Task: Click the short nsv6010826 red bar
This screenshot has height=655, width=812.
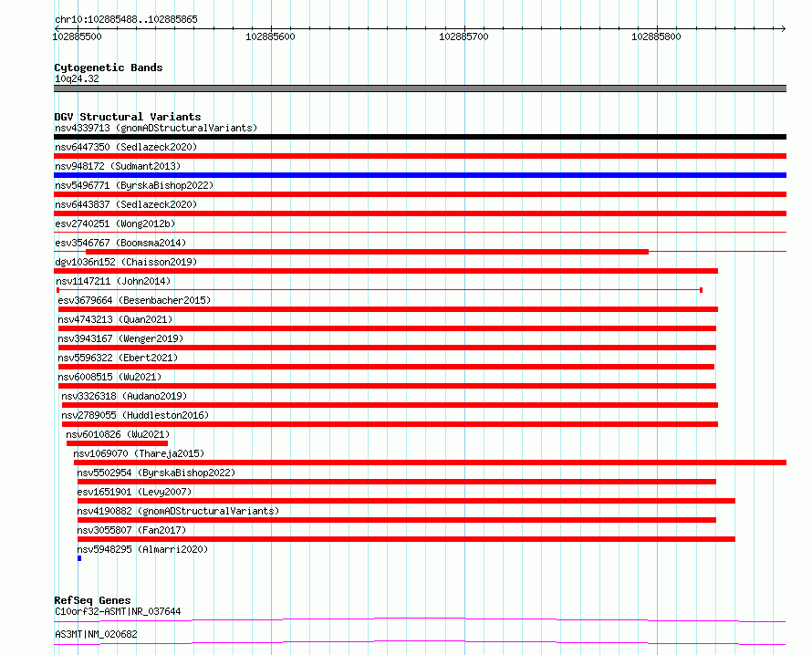Action: [117, 443]
